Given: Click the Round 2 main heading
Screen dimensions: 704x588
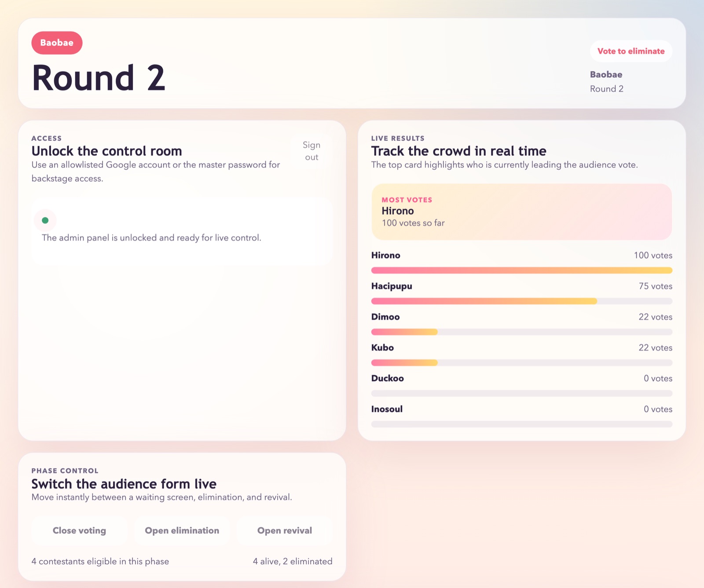Looking at the screenshot, I should 99,78.
